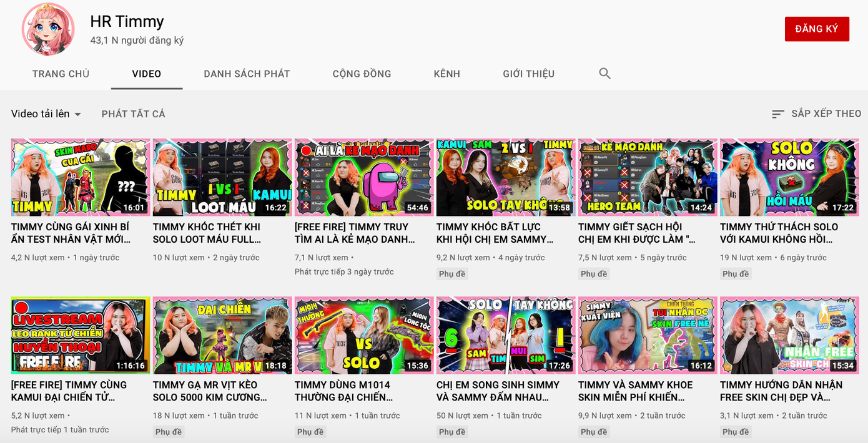
Task: Switch to the CỘNG ĐỒNG tab
Action: pyautogui.click(x=362, y=73)
